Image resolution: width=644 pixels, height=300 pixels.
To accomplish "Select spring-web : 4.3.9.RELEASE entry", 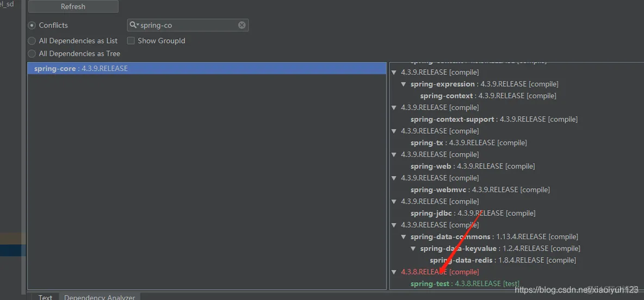I will 472,166.
